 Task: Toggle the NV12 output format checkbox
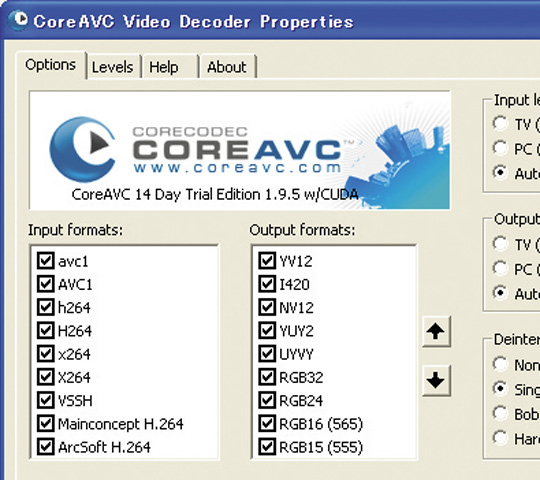tap(267, 307)
